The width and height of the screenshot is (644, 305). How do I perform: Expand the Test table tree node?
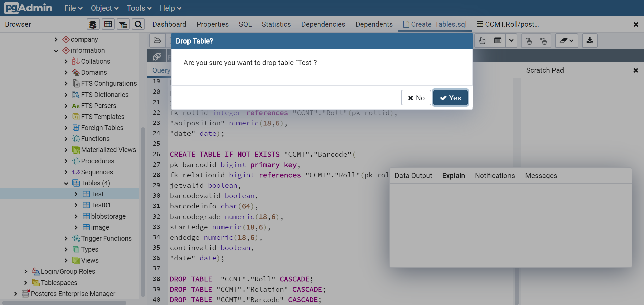tap(76, 194)
